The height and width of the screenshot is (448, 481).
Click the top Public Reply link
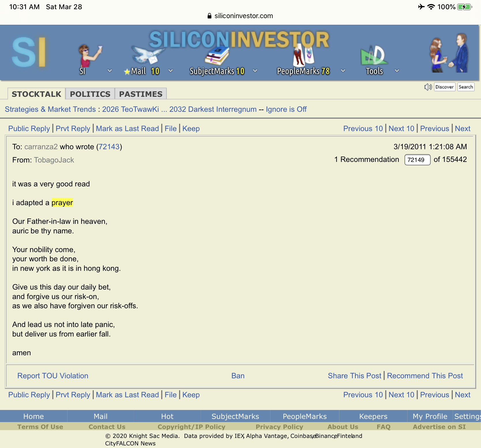click(29, 128)
